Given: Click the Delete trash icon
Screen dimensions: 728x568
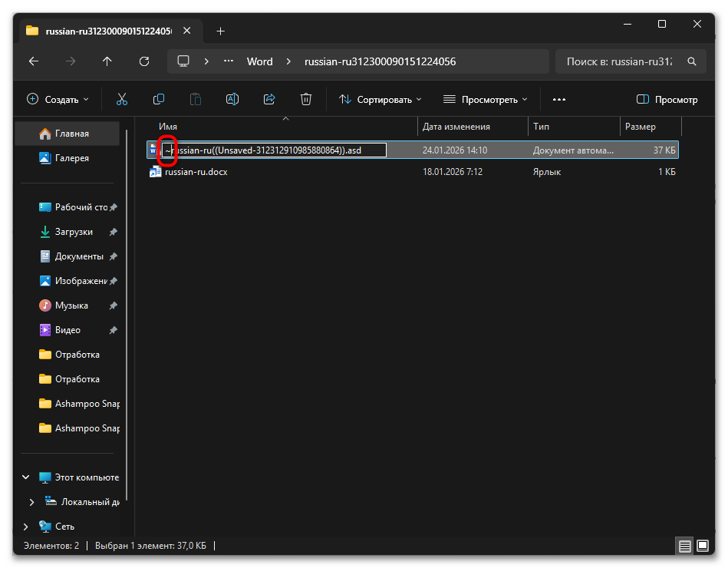Looking at the screenshot, I should click(306, 99).
